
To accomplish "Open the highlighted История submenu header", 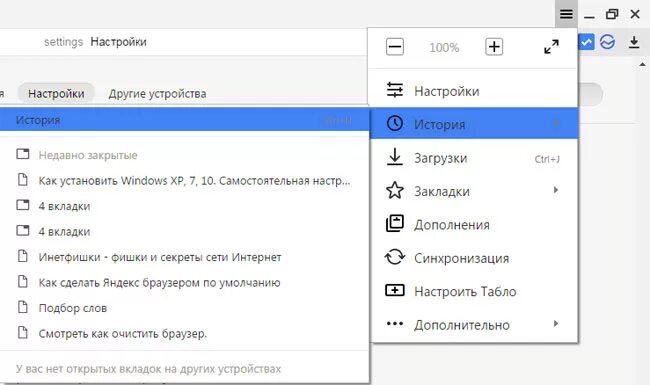I will (x=184, y=120).
